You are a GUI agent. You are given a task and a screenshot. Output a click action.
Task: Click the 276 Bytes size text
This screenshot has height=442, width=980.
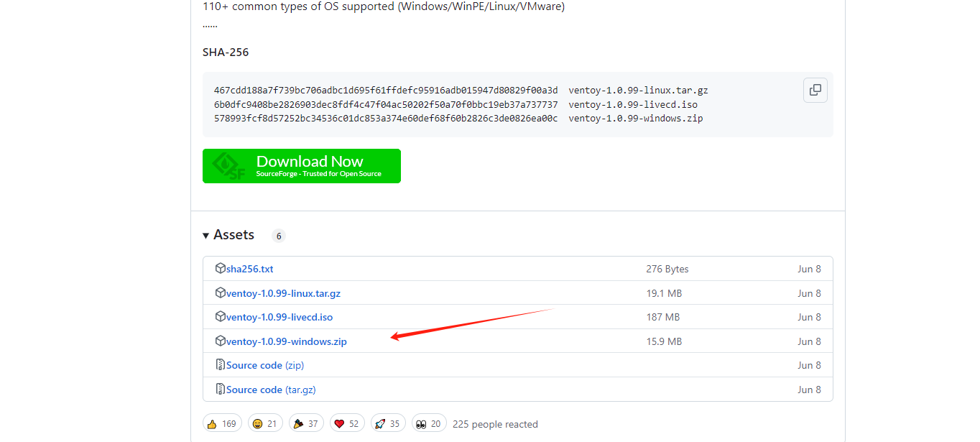(x=667, y=269)
